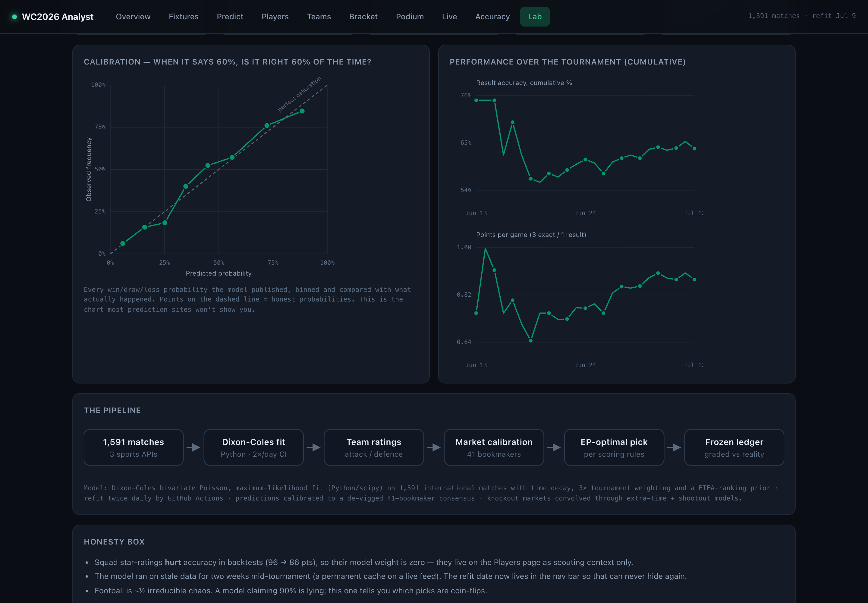Open the Bracket tab
The height and width of the screenshot is (603, 868).
coord(363,17)
